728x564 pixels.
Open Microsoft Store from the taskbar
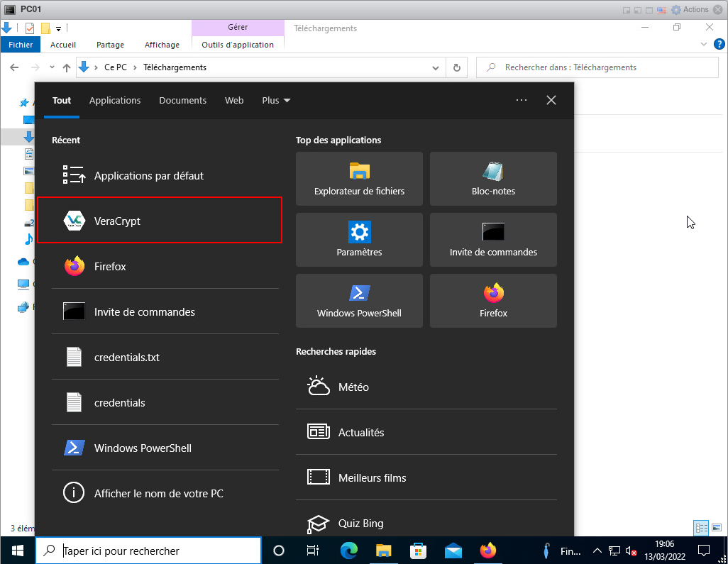tap(419, 551)
